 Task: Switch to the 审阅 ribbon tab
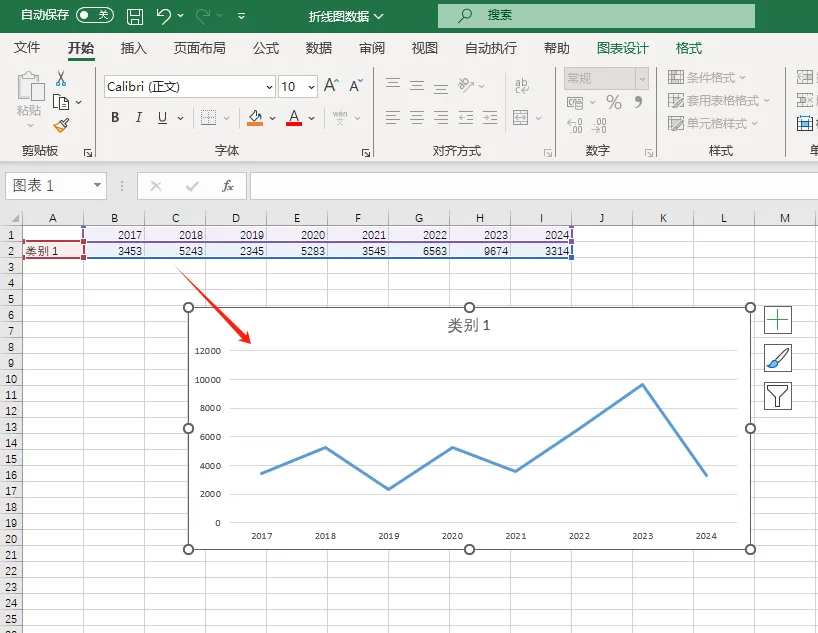click(372, 48)
